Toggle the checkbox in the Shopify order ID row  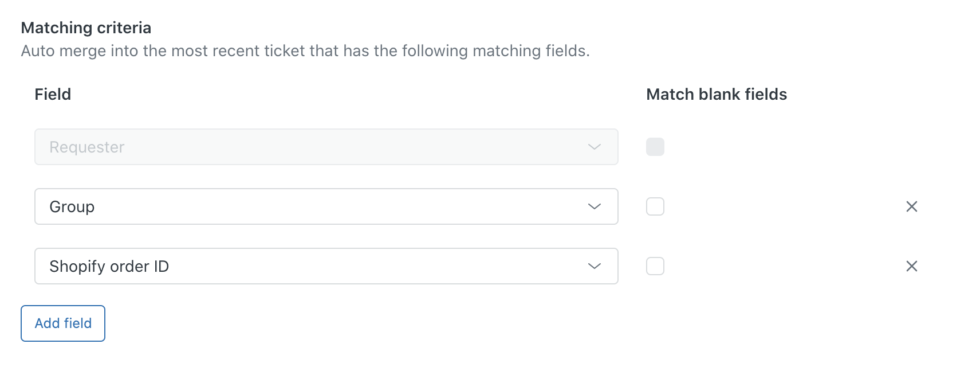pyautogui.click(x=655, y=266)
